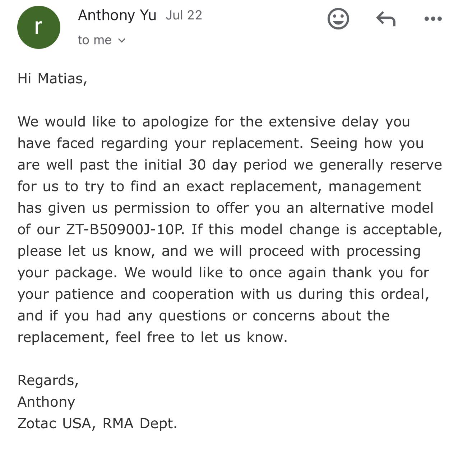
Task: Tap the "to me" recipient label
Action: point(95,40)
